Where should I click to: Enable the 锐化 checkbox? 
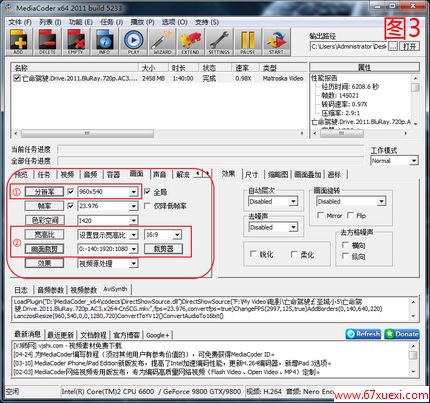click(x=253, y=254)
